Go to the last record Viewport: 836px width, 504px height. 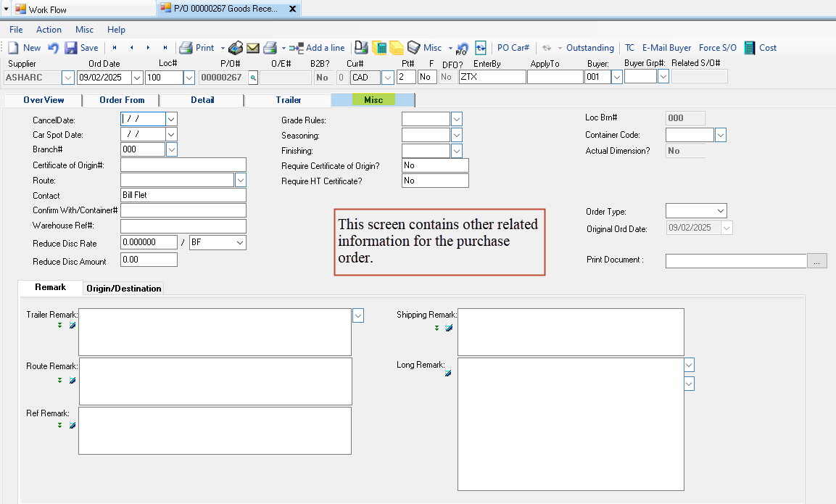click(165, 48)
